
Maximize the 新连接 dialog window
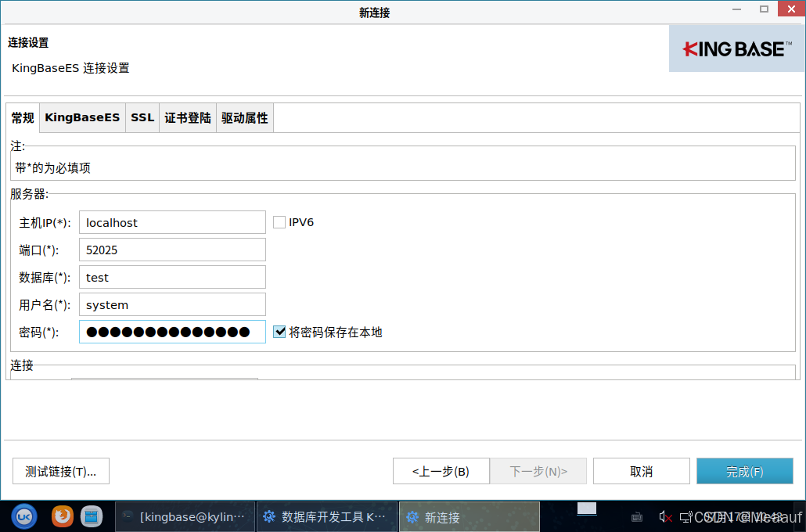(x=764, y=9)
